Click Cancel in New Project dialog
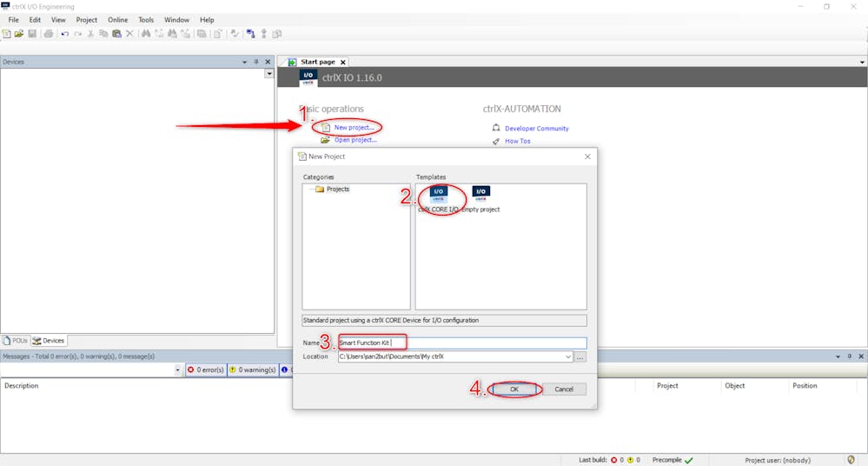 tap(564, 389)
